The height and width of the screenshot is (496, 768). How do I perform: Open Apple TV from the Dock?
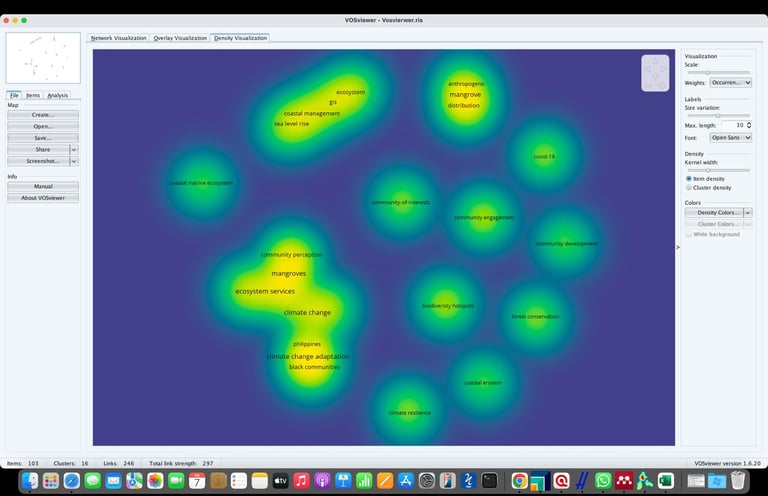(280, 481)
